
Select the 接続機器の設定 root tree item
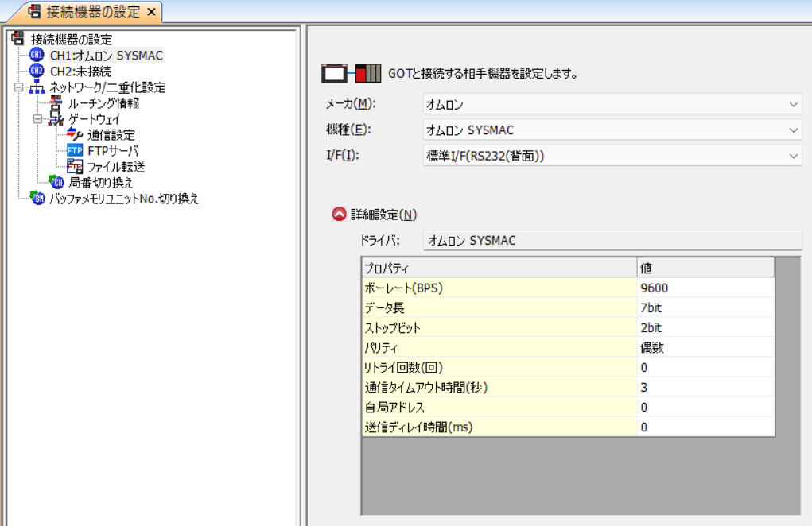pos(71,40)
